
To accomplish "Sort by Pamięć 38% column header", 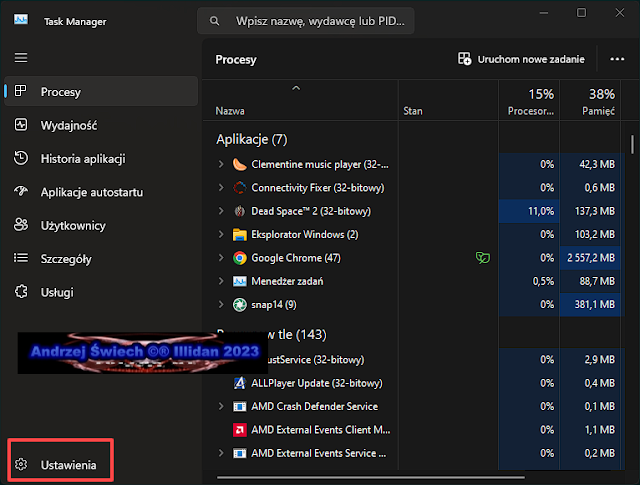I will click(590, 100).
